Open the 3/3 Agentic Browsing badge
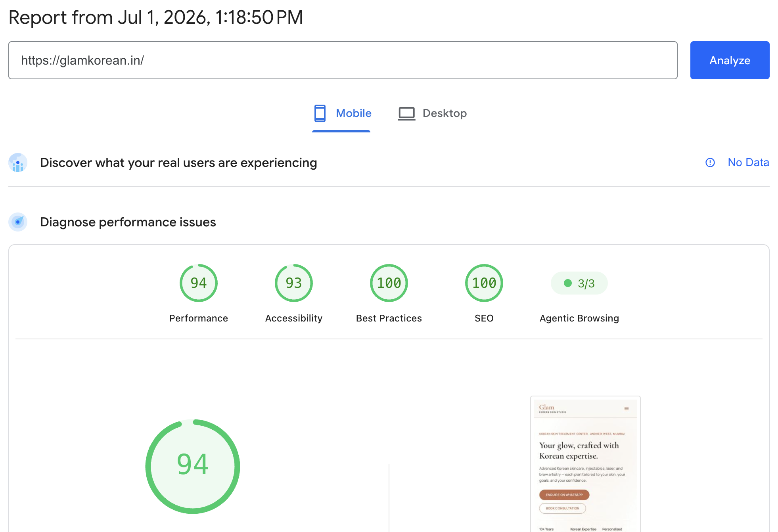This screenshot has height=532, width=778. click(x=579, y=283)
